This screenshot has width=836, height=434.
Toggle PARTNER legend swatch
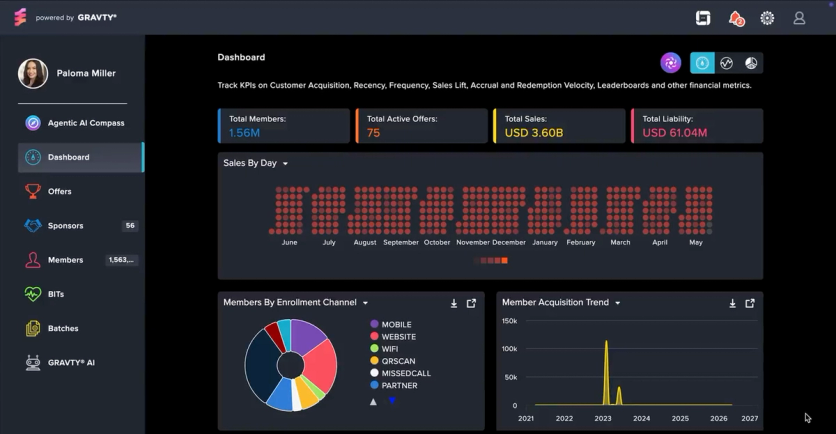374,385
